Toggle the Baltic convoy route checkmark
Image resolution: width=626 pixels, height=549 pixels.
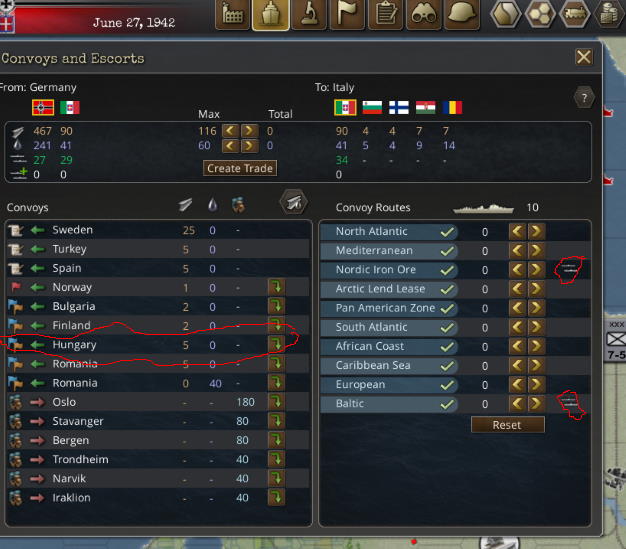pos(447,404)
